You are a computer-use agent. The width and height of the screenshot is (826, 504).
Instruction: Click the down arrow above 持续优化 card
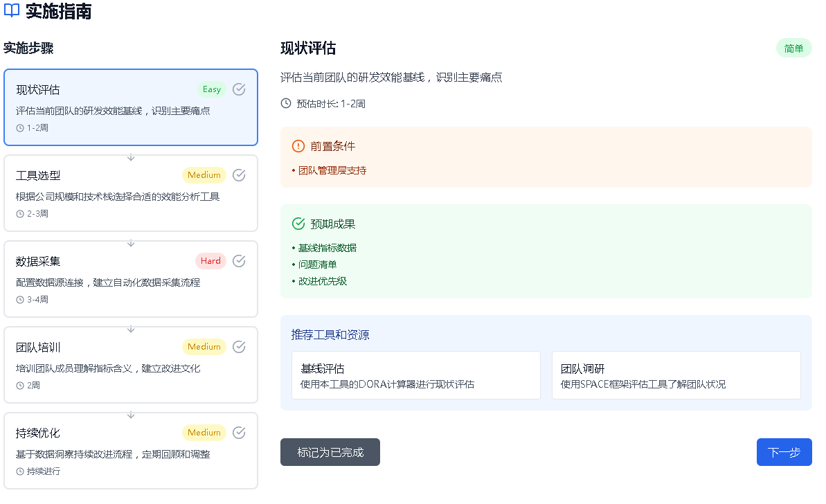[131, 415]
